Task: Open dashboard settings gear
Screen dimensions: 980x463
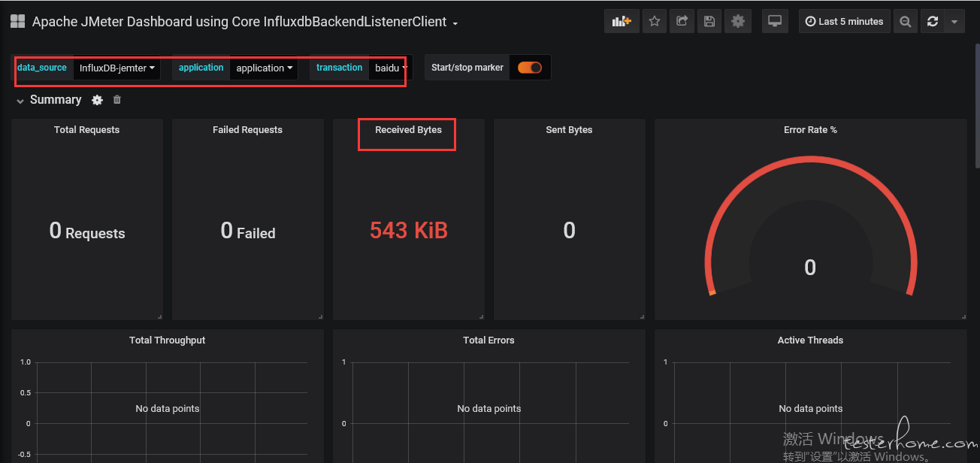Action: [738, 22]
